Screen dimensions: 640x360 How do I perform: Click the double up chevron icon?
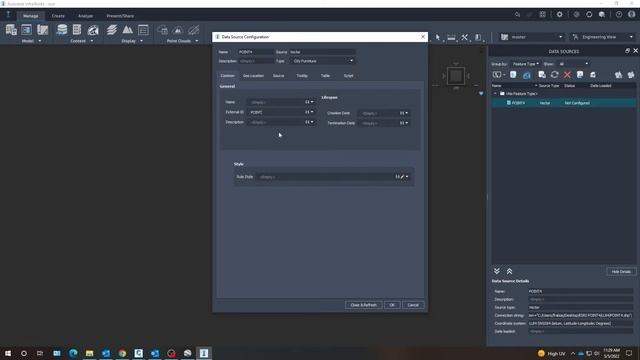(x=509, y=271)
